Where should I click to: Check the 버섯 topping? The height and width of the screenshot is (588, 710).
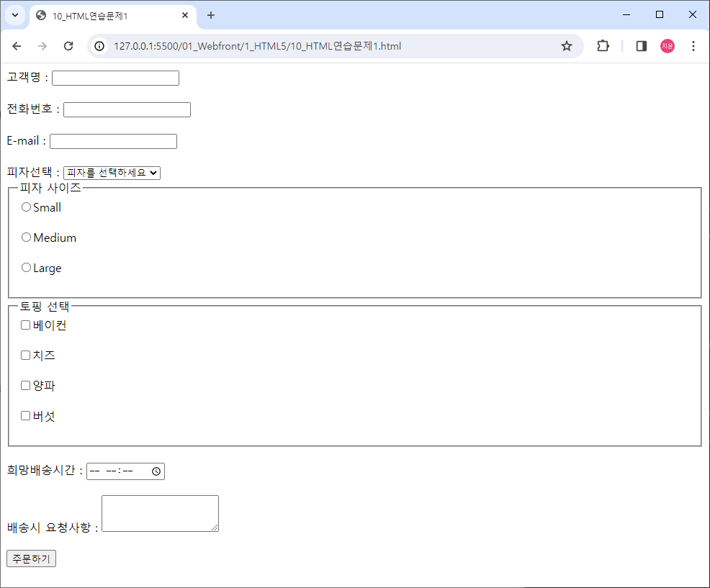pyautogui.click(x=25, y=415)
